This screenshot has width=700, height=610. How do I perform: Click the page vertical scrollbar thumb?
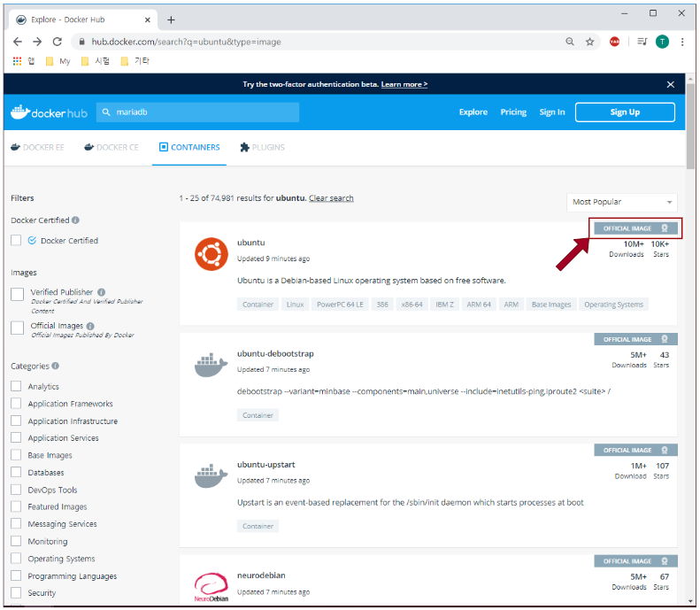click(x=690, y=126)
